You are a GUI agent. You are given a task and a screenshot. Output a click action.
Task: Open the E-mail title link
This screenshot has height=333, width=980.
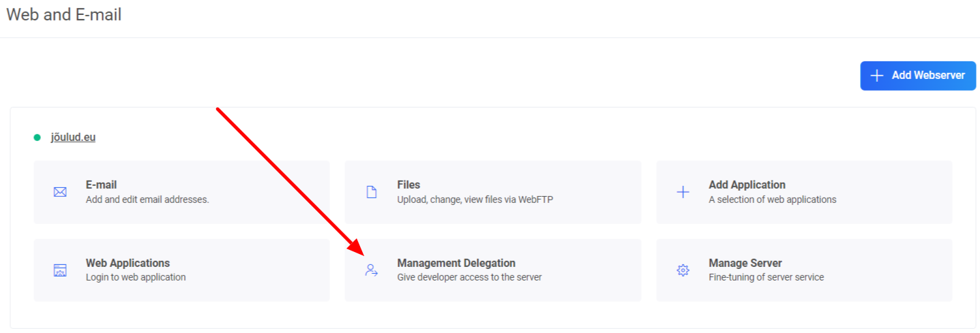coord(102,185)
